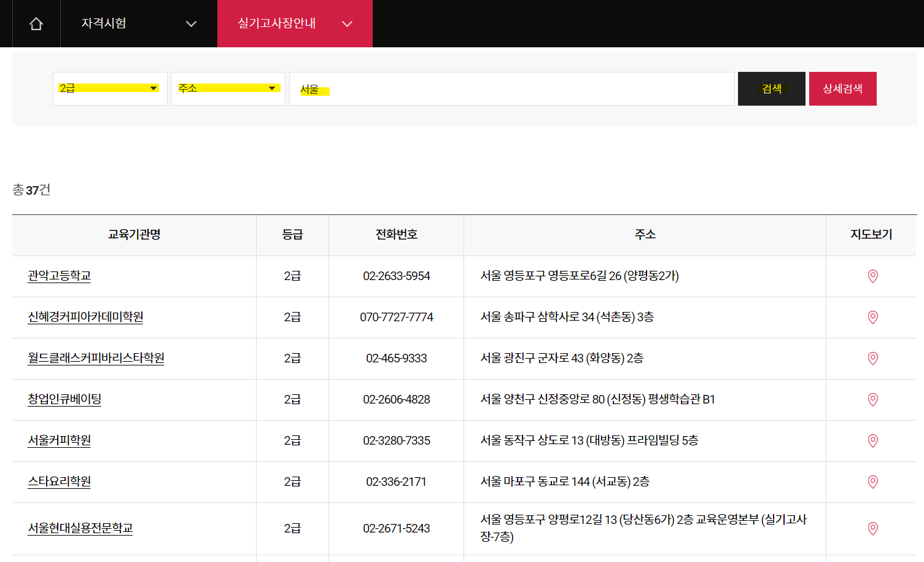Open the 상세검색 advanced search
Image resolution: width=924 pixels, height=562 pixels.
click(x=842, y=88)
